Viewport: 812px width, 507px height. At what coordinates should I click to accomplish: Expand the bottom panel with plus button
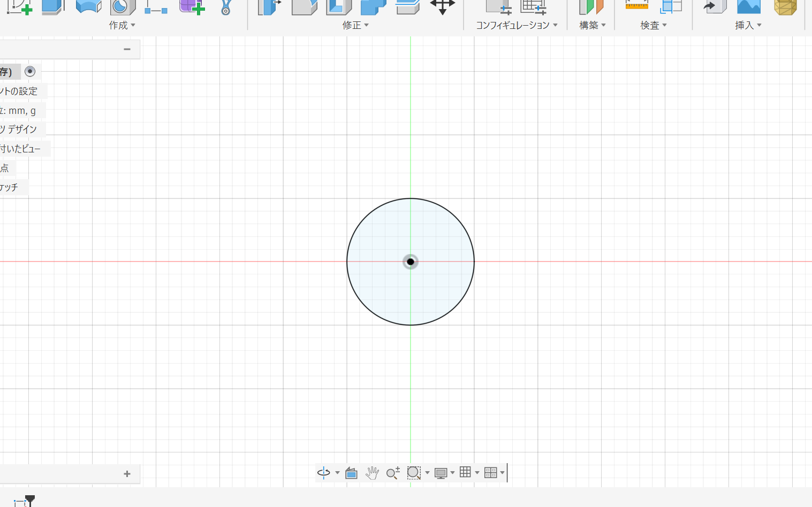point(127,474)
